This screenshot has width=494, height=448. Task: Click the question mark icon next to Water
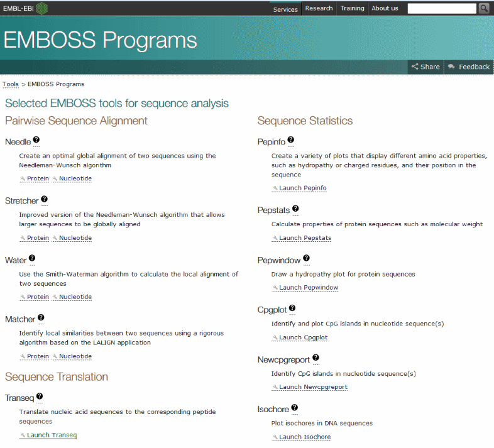click(32, 258)
